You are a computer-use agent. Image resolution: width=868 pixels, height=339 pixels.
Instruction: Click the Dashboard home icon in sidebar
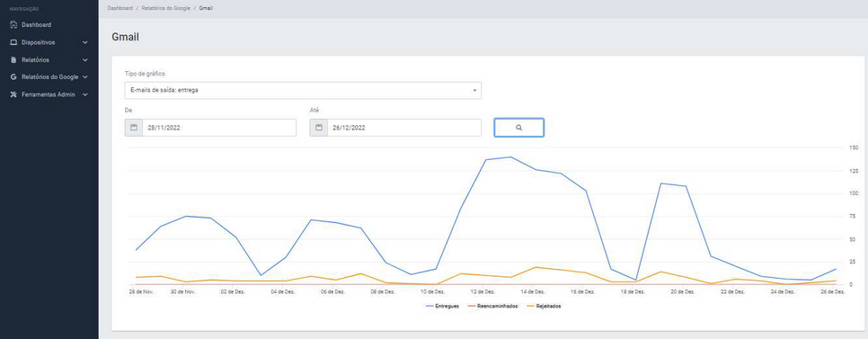tap(13, 25)
